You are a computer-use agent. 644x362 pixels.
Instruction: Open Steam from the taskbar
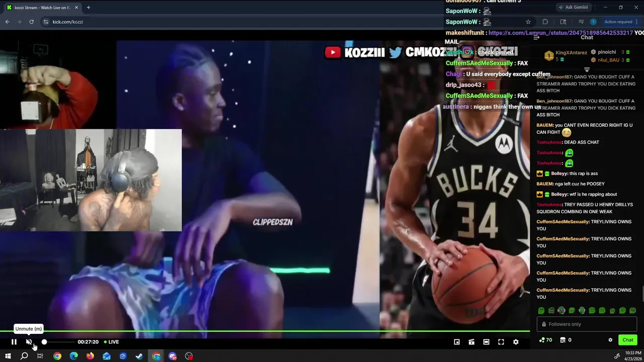click(x=139, y=356)
